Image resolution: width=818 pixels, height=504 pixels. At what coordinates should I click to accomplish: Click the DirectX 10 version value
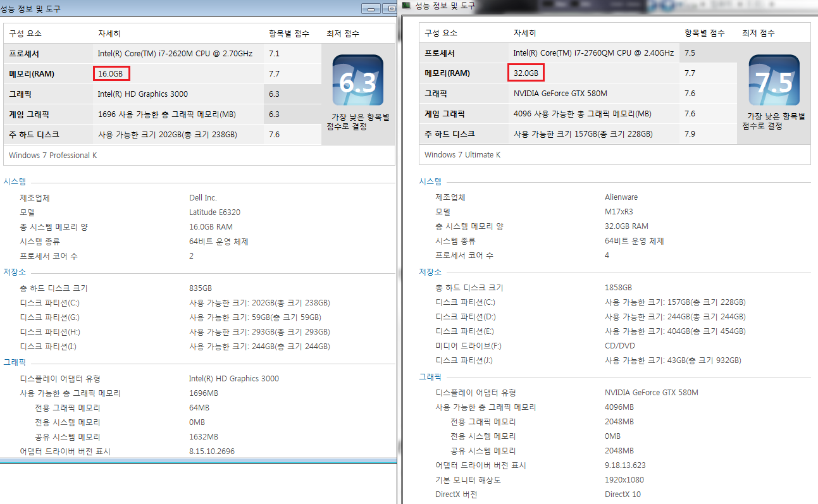coord(623,495)
